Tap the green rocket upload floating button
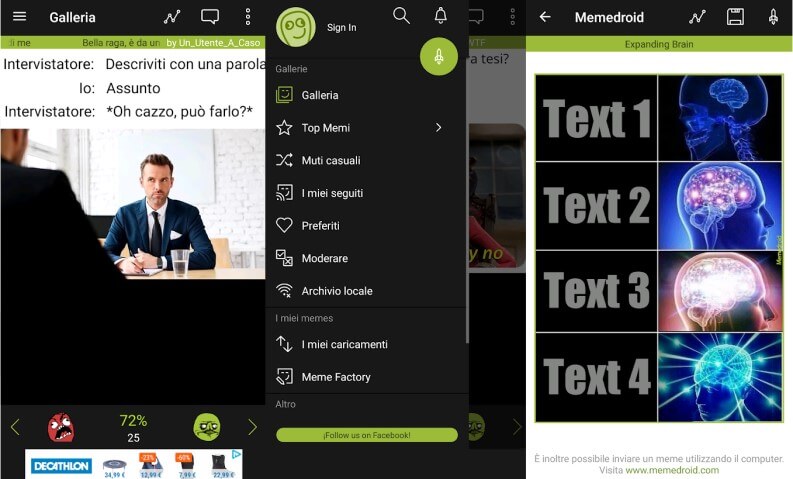This screenshot has height=479, width=793. (x=438, y=56)
